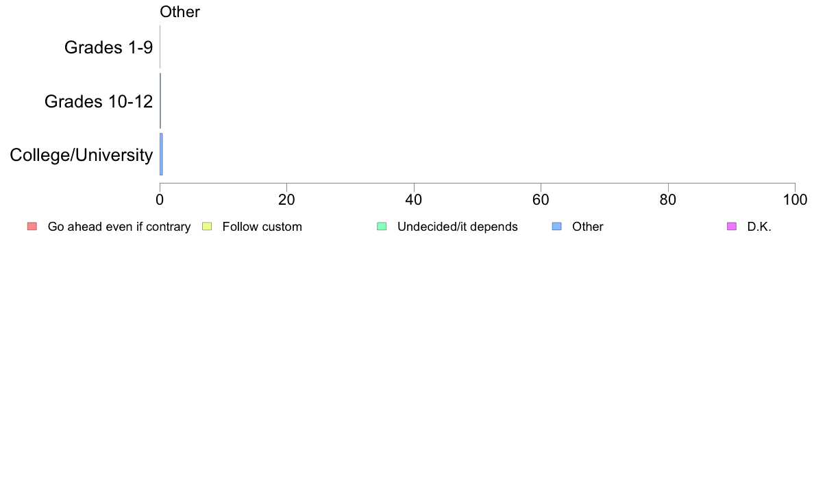Image resolution: width=814 pixels, height=504 pixels.
Task: Click the yellow 'Follow custom' legend swatch
Action: click(207, 226)
